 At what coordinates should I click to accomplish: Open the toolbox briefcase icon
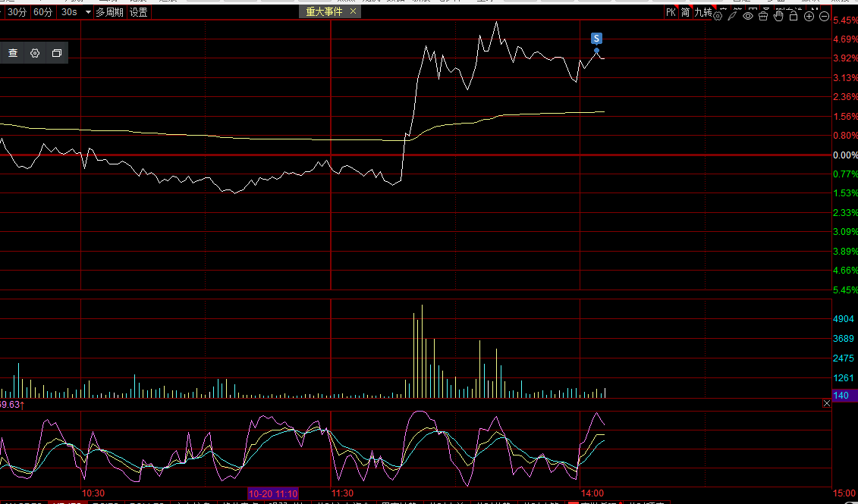click(763, 17)
